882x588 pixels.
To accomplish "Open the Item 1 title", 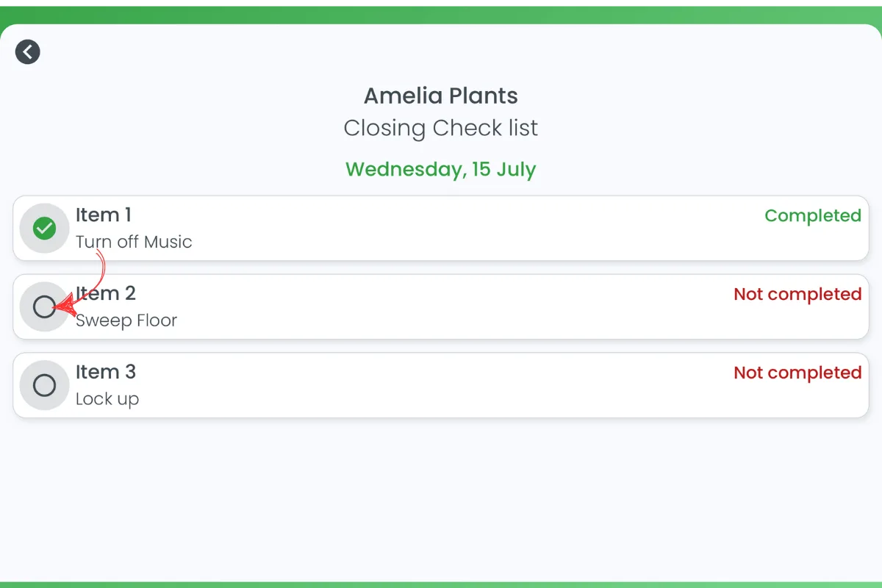I will point(104,215).
